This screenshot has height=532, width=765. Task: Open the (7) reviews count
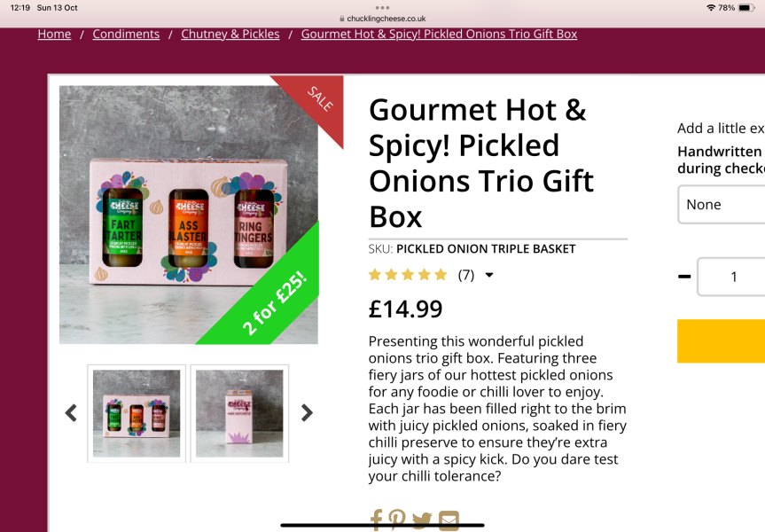(x=466, y=275)
